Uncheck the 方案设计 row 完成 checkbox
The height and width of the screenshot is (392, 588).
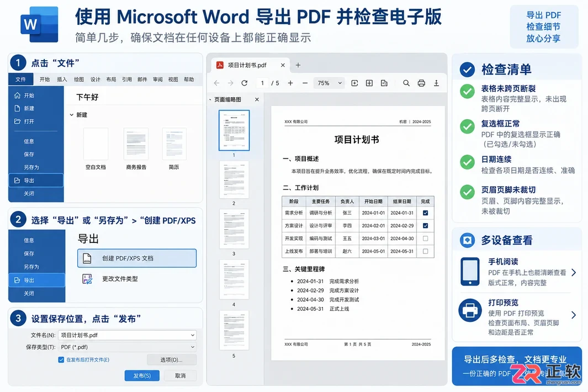425,225
